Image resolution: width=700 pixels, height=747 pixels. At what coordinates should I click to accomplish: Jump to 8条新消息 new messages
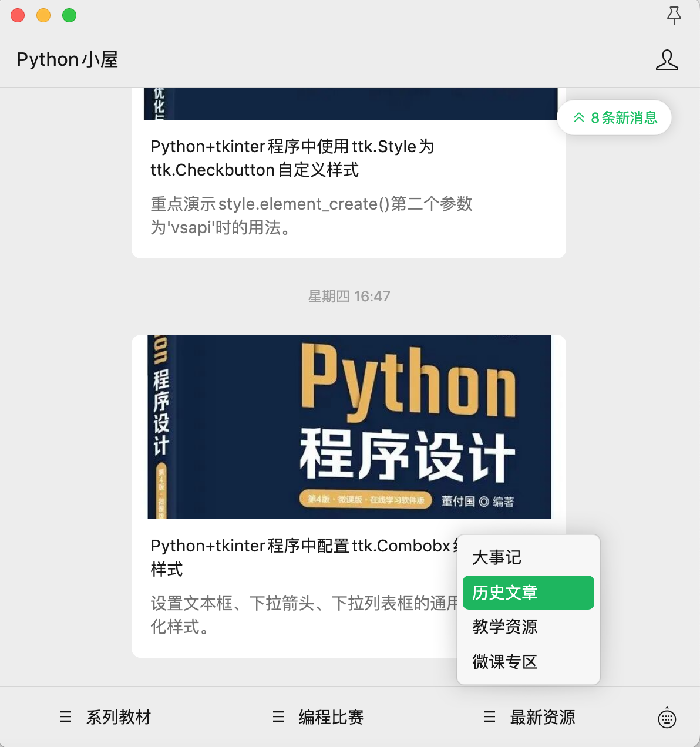(x=614, y=118)
